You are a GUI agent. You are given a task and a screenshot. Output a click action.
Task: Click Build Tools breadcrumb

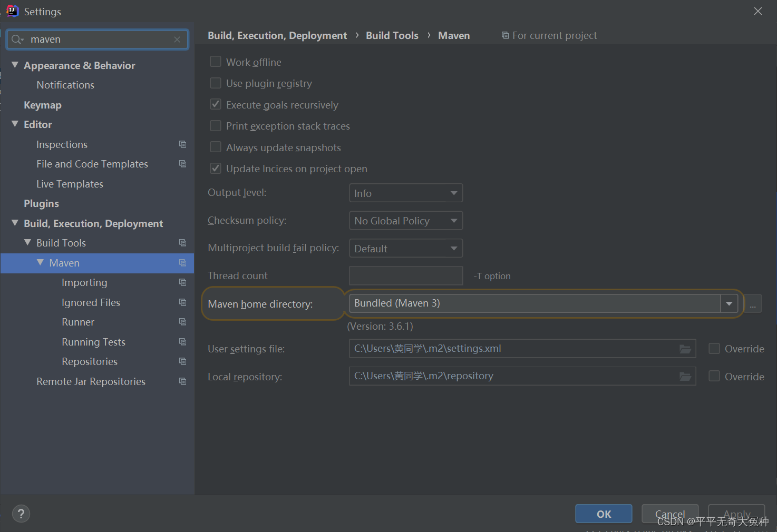(x=392, y=35)
